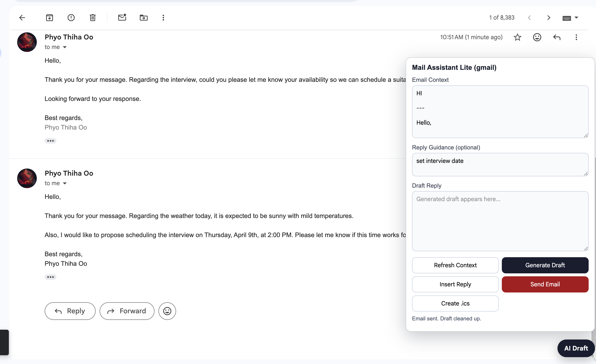Expand recipient details of the second message
This screenshot has height=364, width=596.
coord(65,183)
